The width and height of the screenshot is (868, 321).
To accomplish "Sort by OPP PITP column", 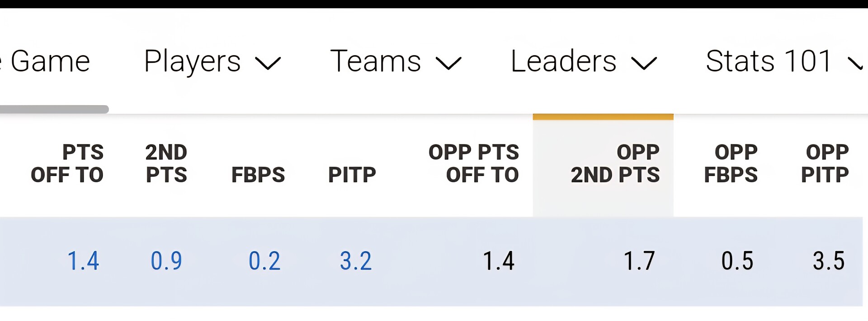I will 825,163.
